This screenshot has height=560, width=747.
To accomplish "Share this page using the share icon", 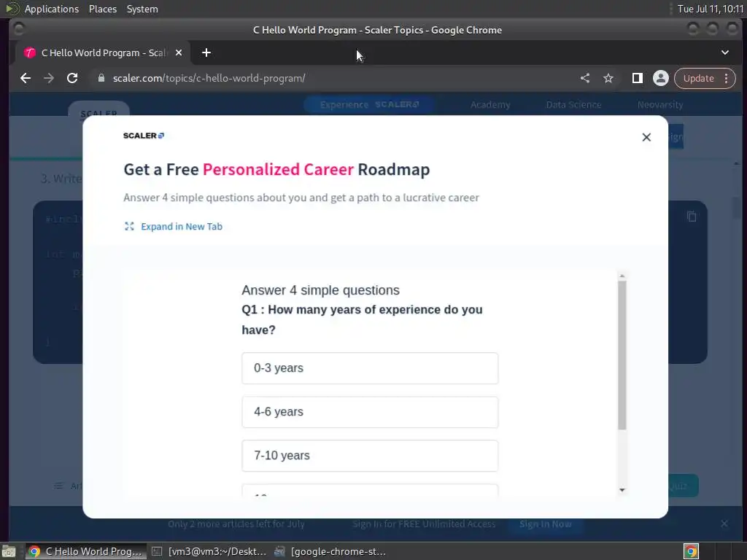I will coord(585,78).
